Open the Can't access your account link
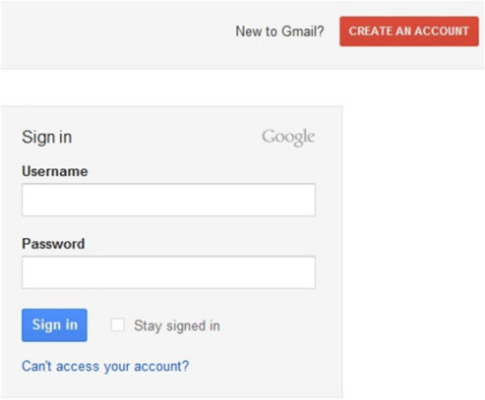The width and height of the screenshot is (485, 400). tap(105, 366)
